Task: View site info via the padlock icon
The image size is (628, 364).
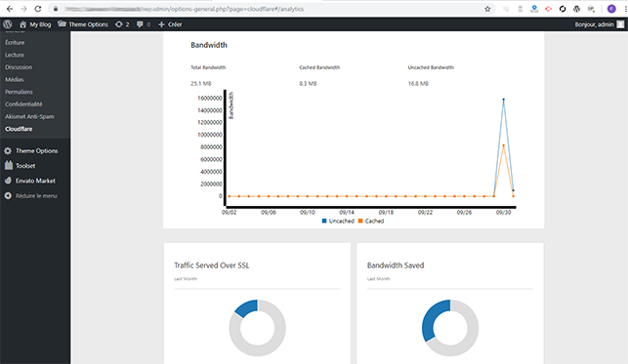Action: 56,9
